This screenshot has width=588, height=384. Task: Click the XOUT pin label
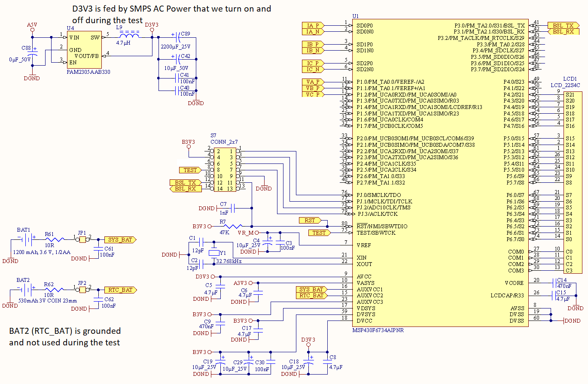tap(364, 264)
